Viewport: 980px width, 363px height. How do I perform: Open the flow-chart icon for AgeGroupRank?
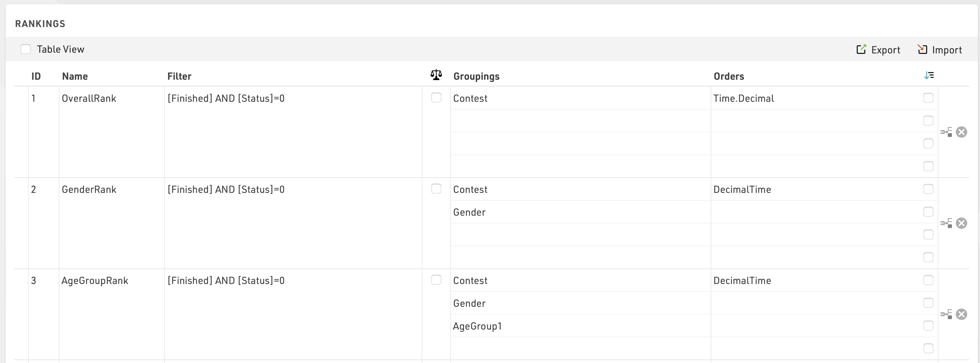946,314
